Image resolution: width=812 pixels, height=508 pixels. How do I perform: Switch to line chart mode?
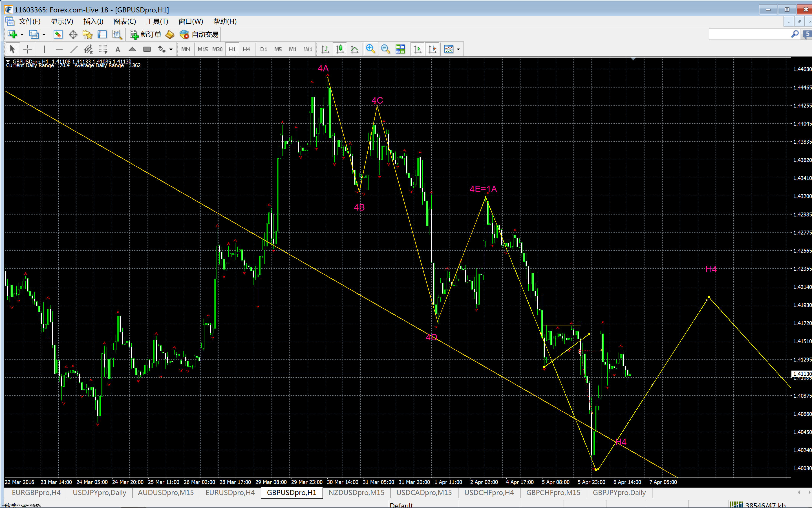pos(354,49)
